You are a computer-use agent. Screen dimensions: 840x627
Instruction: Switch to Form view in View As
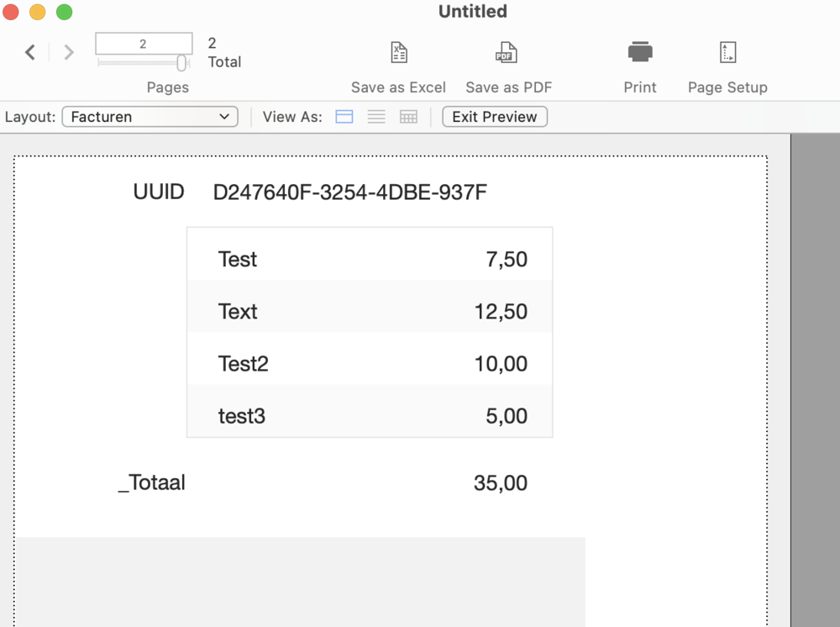coord(344,117)
